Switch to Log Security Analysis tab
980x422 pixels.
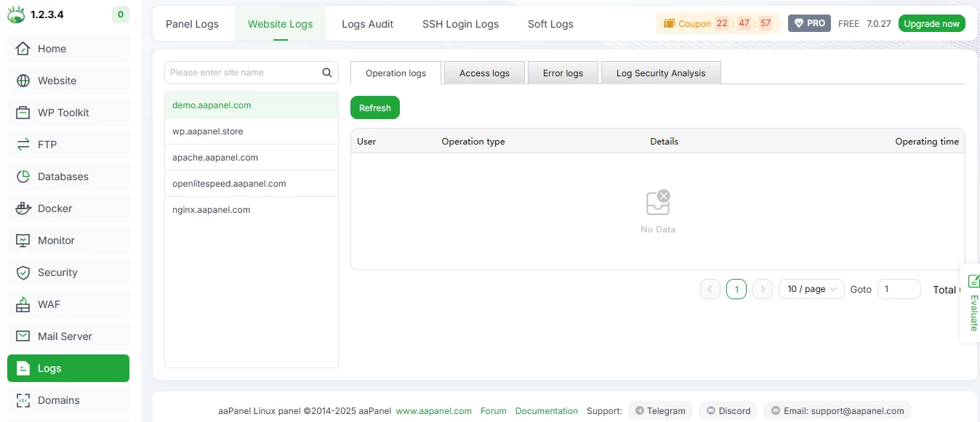660,73
